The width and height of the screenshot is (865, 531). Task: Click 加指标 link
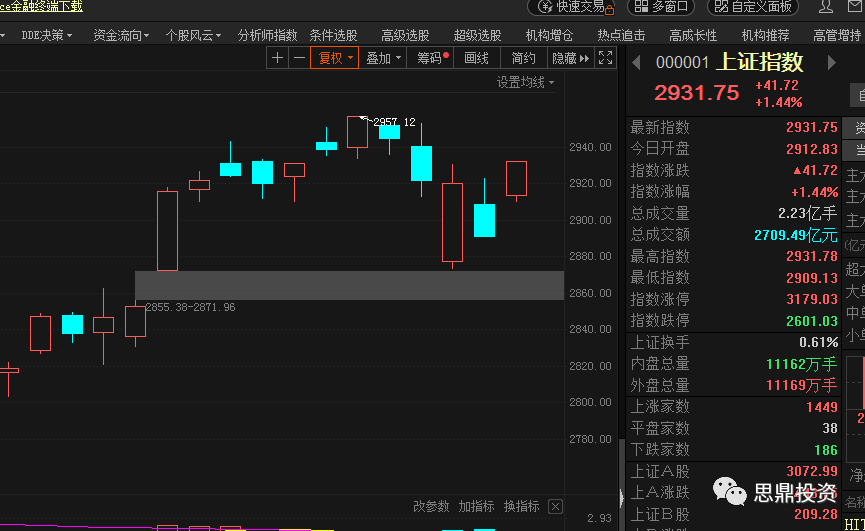pyautogui.click(x=476, y=506)
